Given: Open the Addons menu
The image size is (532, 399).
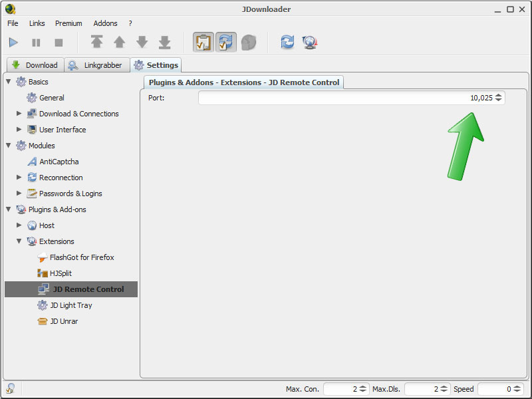Looking at the screenshot, I should pos(105,23).
